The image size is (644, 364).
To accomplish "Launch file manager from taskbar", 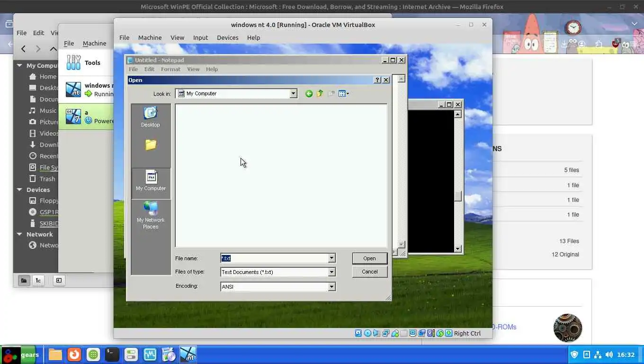I will pos(55,355).
